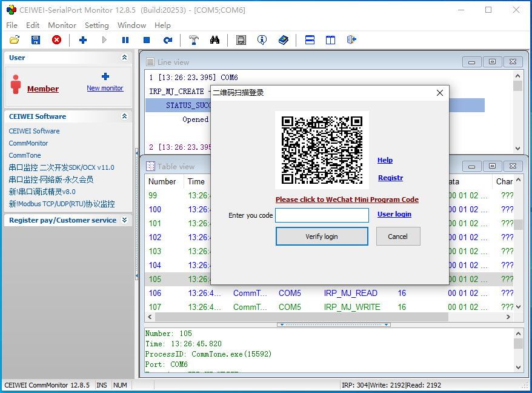Click the hammer settings toolbar icon
This screenshot has width=532, height=393.
pos(193,40)
